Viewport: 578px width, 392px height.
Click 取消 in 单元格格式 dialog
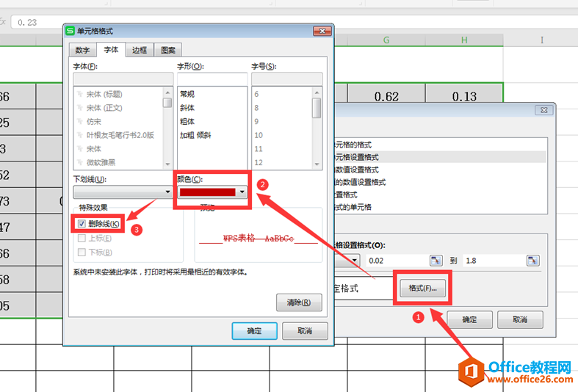click(305, 331)
